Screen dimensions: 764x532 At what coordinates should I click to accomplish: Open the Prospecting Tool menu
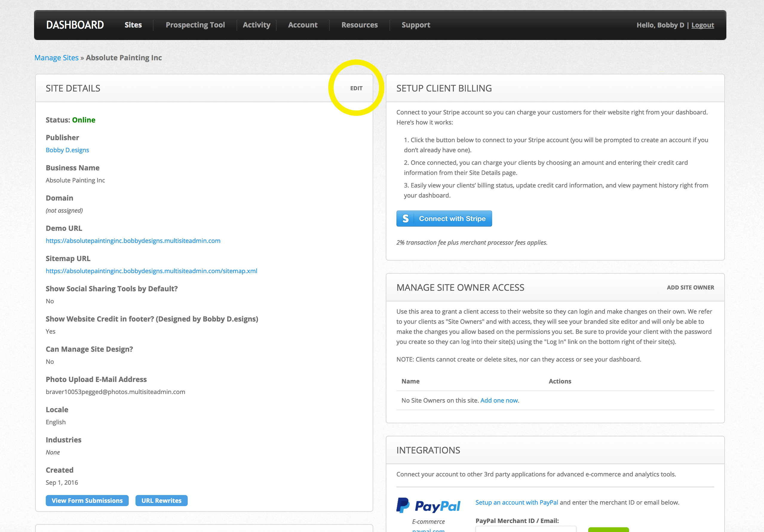click(x=195, y=25)
